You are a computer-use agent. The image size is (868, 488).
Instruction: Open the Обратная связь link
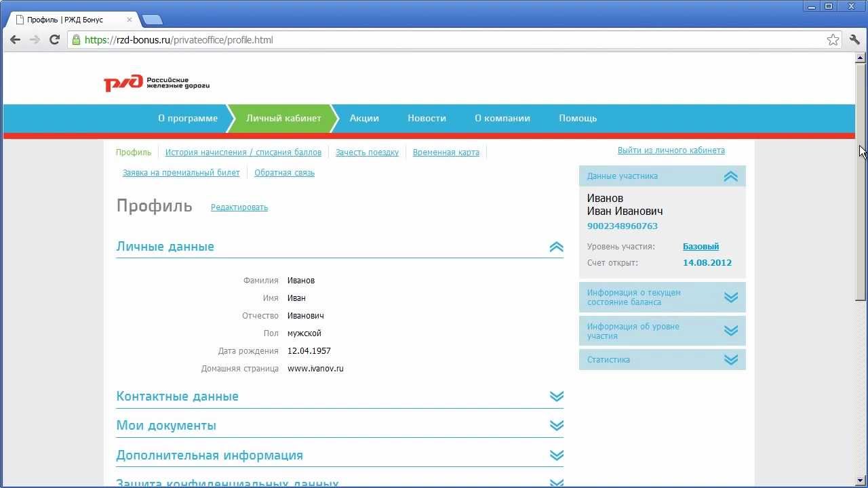pyautogui.click(x=284, y=173)
